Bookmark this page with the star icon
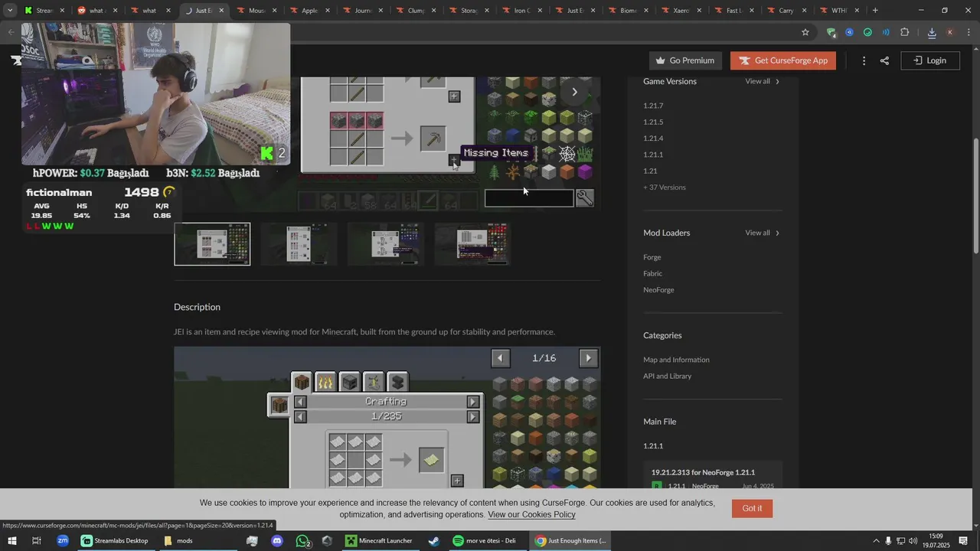Screen dimensions: 980x551 tap(805, 32)
